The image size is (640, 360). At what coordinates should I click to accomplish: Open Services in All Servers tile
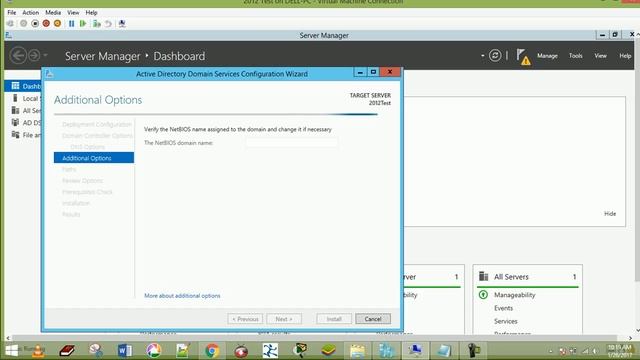point(505,321)
